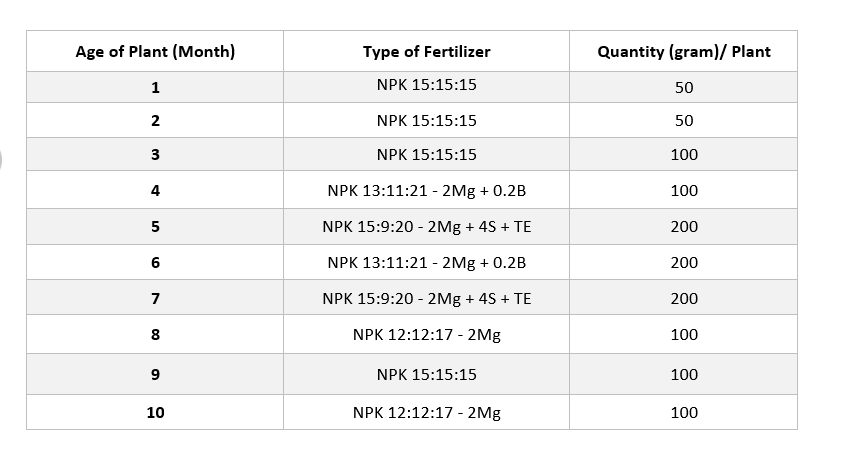Click the month 3 quantity value 100

[x=684, y=155]
